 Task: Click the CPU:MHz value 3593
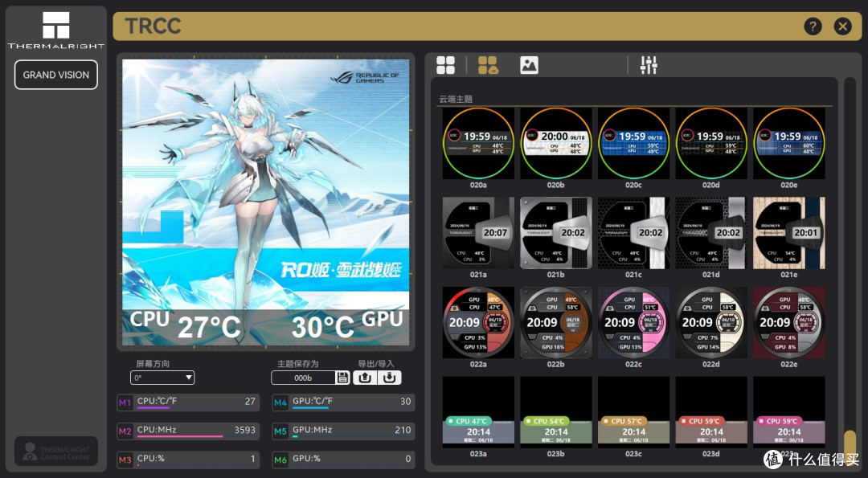coord(244,429)
